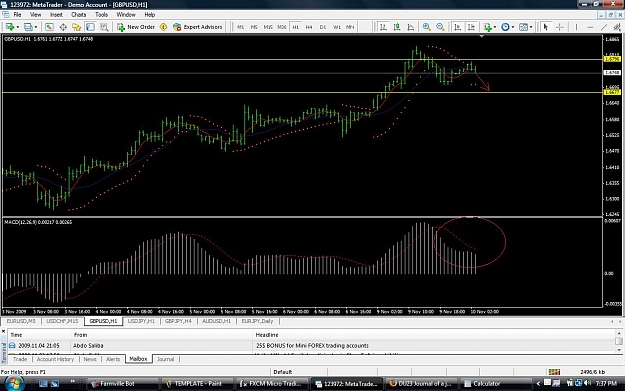The width and height of the screenshot is (625, 391).
Task: Click New Order button
Action: click(x=136, y=27)
